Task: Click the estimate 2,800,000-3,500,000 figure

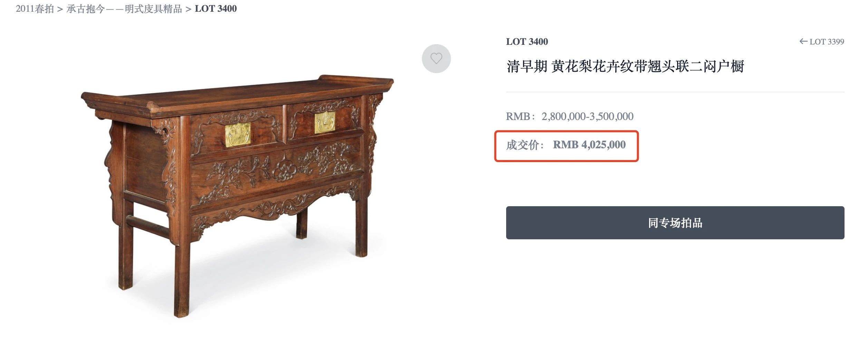Action: (588, 117)
